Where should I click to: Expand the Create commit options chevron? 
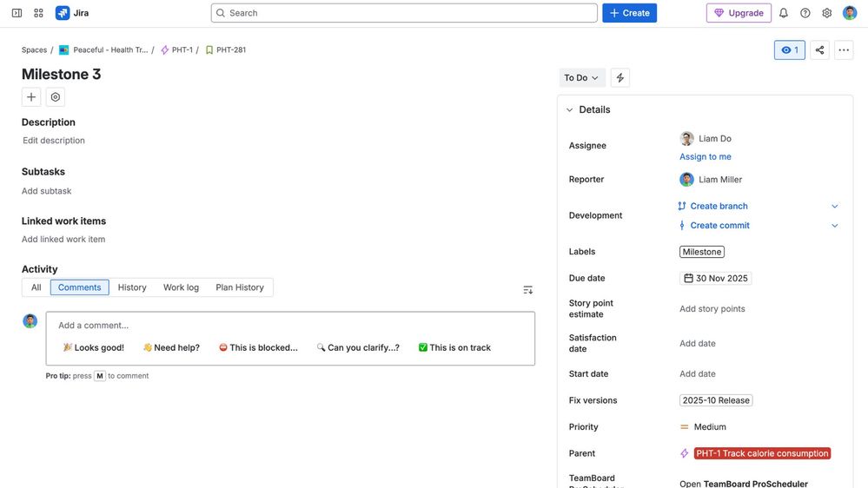[834, 225]
